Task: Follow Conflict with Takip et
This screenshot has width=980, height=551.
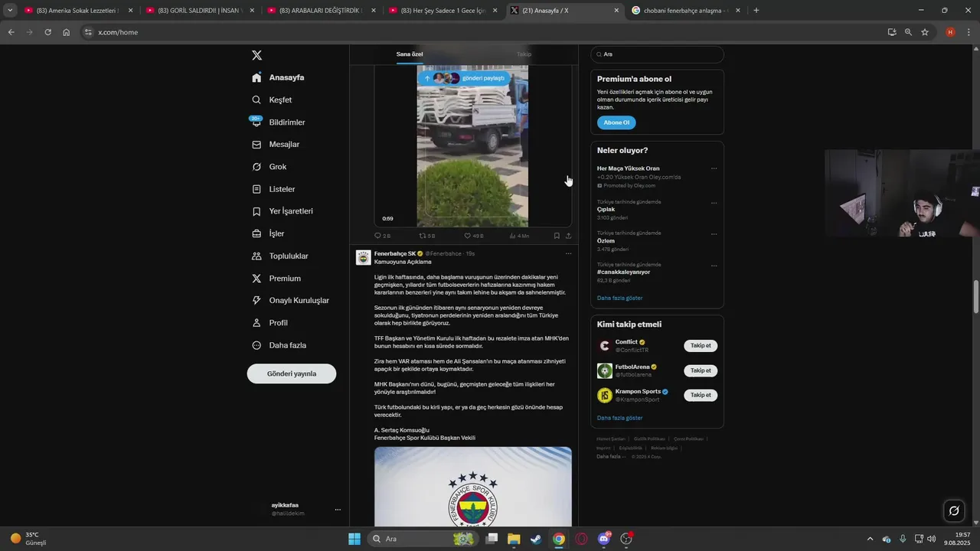Action: point(701,346)
